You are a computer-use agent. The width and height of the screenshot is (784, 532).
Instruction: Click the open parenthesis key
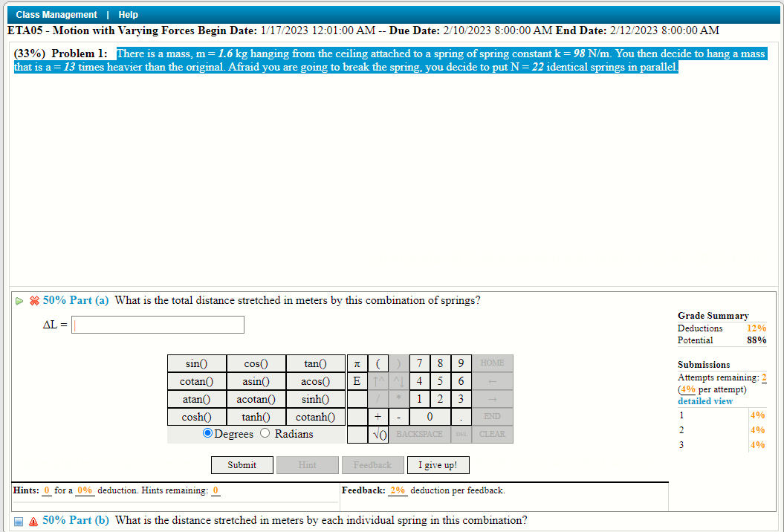coord(378,363)
